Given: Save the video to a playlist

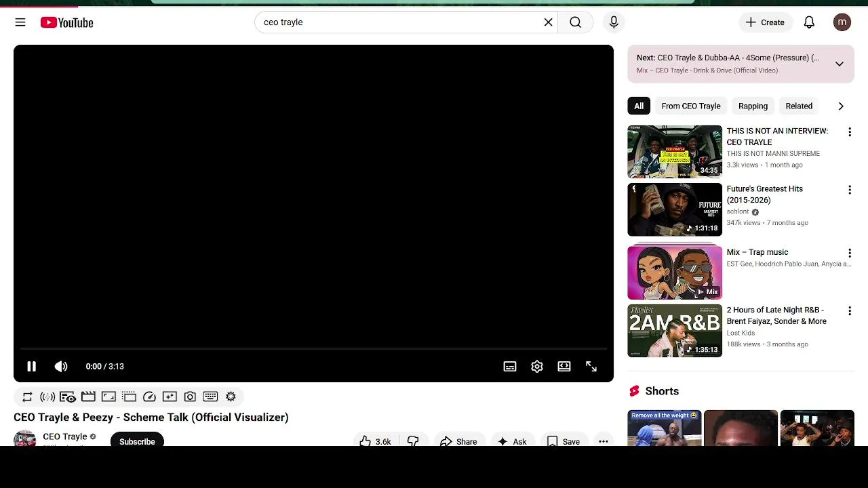Looking at the screenshot, I should coord(564,441).
